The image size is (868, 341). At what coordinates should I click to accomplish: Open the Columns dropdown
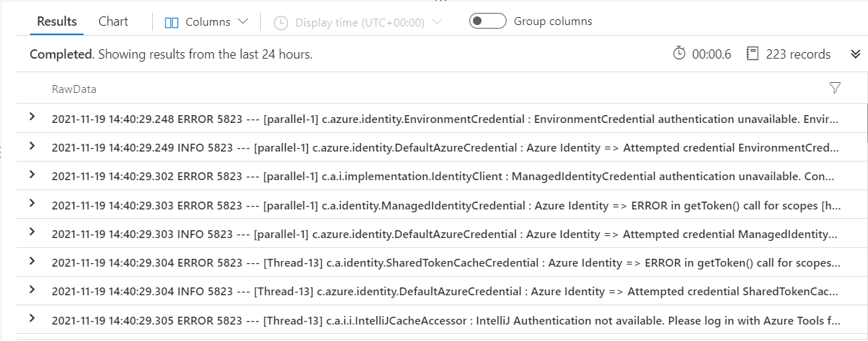206,22
